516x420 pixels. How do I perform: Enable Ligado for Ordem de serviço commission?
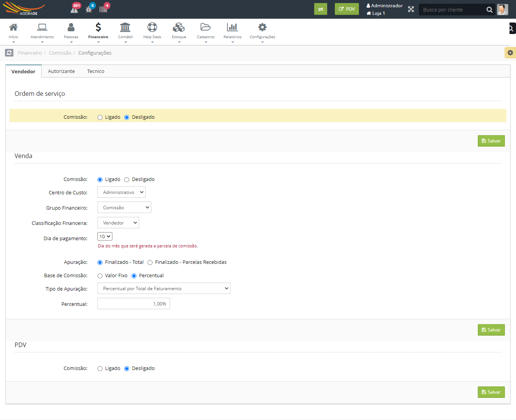(100, 118)
